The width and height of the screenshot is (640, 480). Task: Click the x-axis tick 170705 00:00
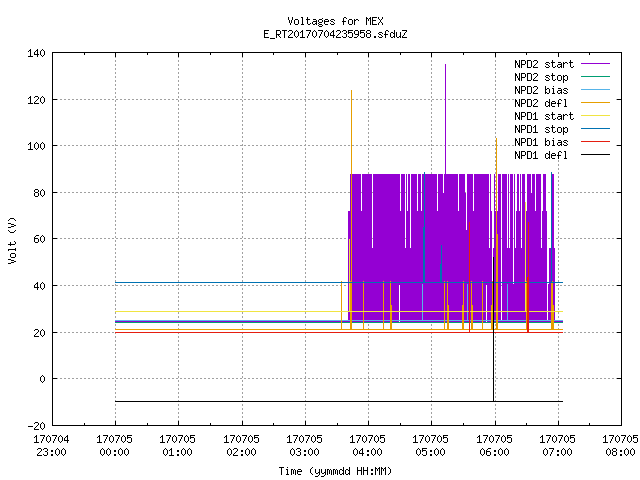(x=115, y=446)
